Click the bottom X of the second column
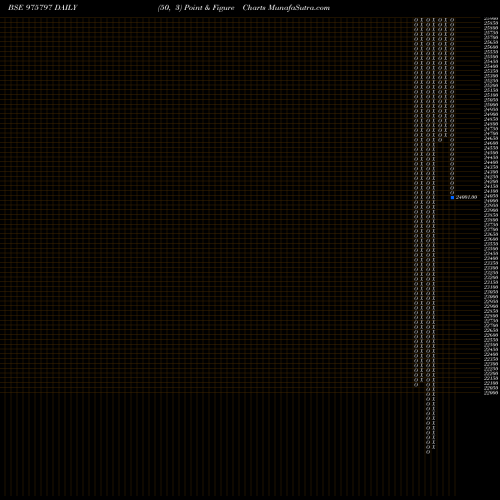Viewport: 500px width, 500px height. pyautogui.click(x=422, y=380)
